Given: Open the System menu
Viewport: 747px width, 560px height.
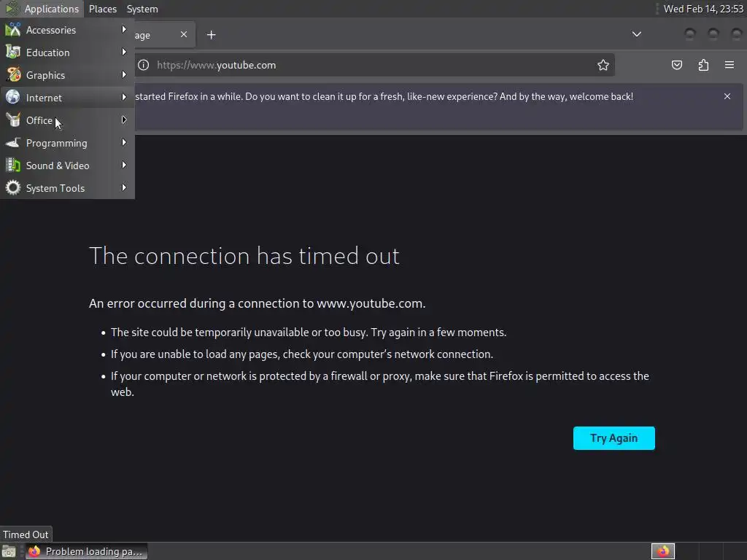Looking at the screenshot, I should (142, 9).
